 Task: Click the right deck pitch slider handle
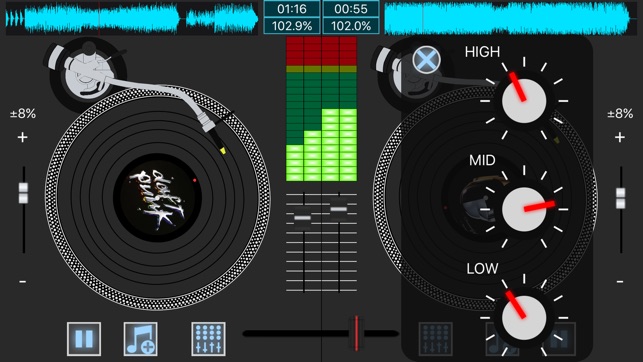620,198
